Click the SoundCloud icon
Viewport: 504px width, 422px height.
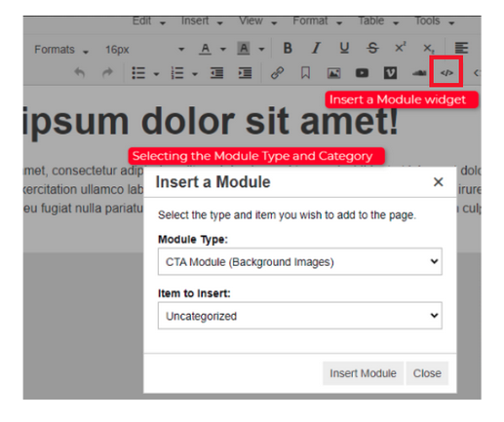(x=419, y=73)
